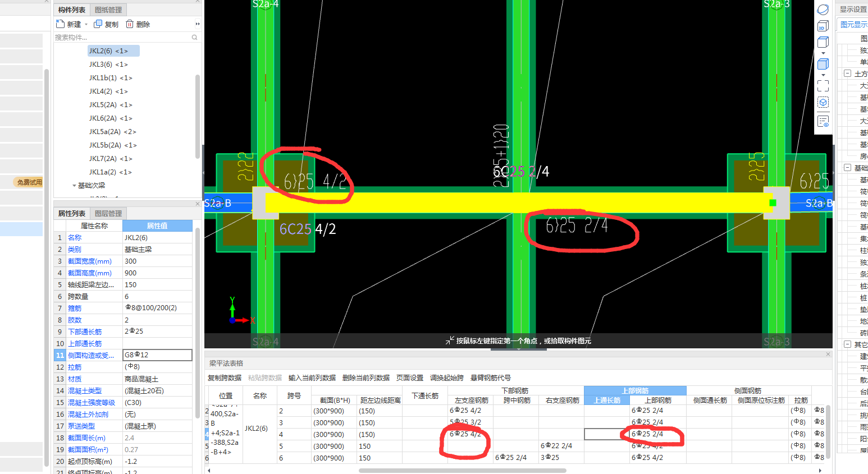
Task: Close the property list panel
Action: point(198,204)
